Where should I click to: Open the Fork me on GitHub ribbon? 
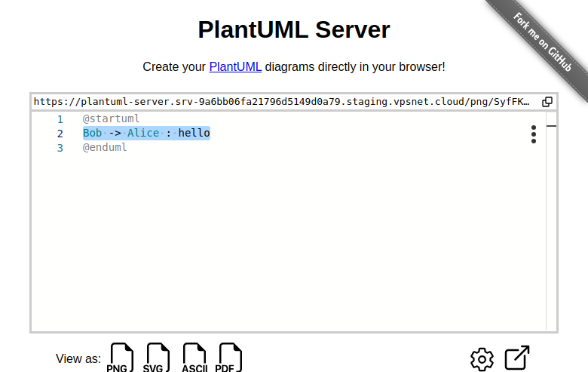pyautogui.click(x=542, y=42)
